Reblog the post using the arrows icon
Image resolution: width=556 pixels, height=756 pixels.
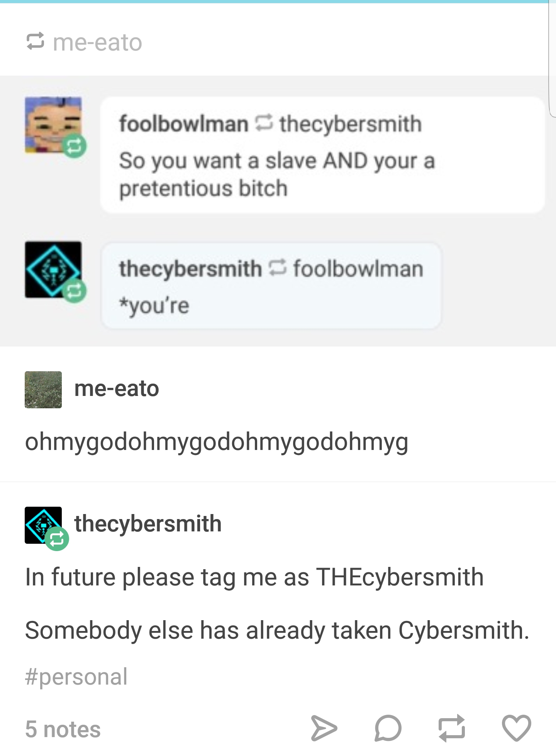(x=452, y=728)
